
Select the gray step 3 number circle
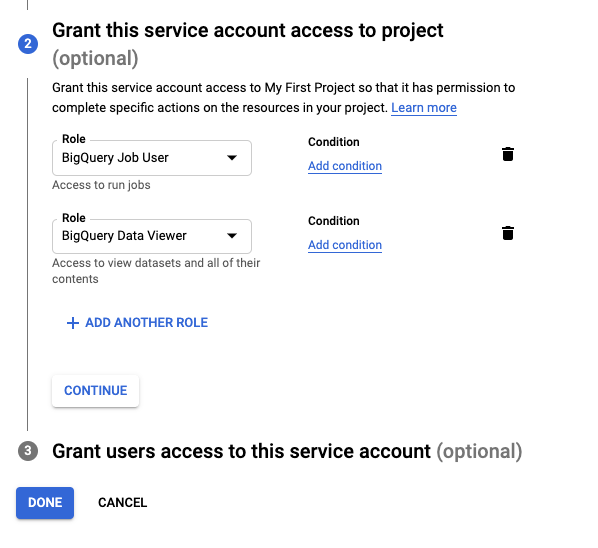(28, 451)
